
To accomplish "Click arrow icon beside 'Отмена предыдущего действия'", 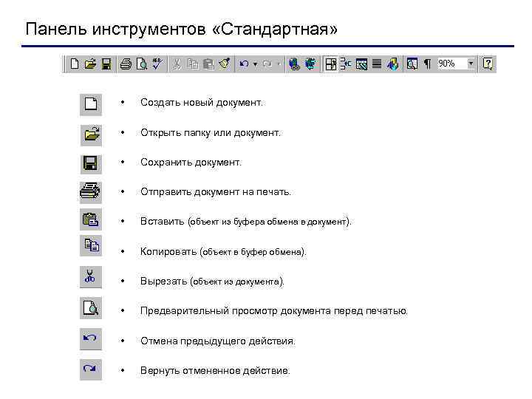I will (91, 338).
